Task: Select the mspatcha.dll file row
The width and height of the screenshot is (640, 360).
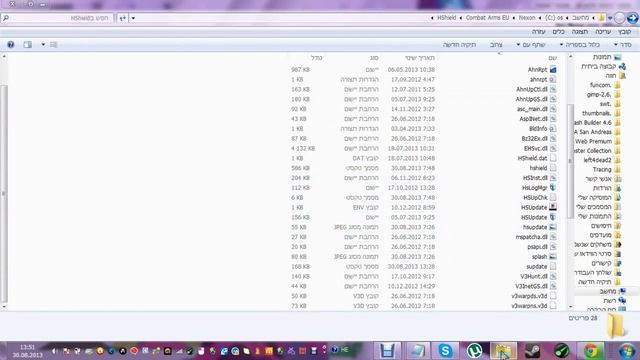Action: coord(424,237)
